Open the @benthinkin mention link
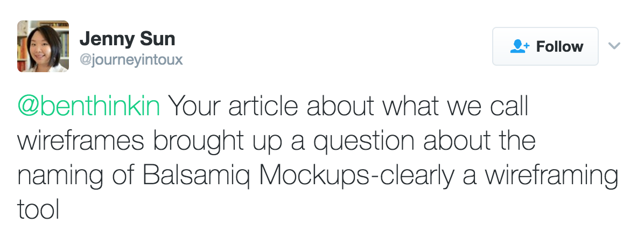 (89, 107)
